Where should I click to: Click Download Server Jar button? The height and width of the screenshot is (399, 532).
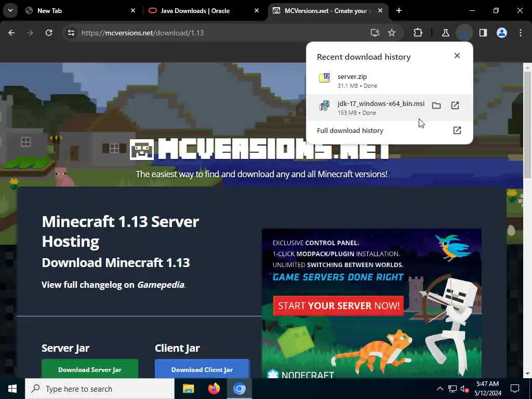tap(90, 369)
